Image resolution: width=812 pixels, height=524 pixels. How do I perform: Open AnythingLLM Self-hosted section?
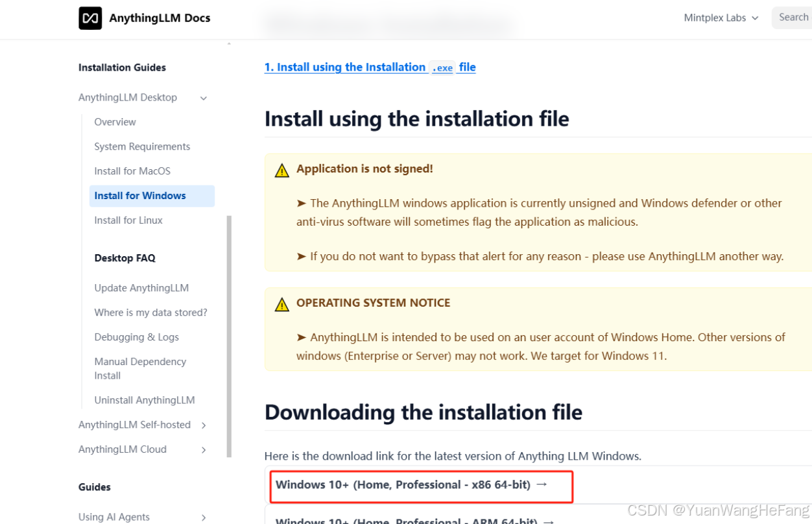coord(134,425)
